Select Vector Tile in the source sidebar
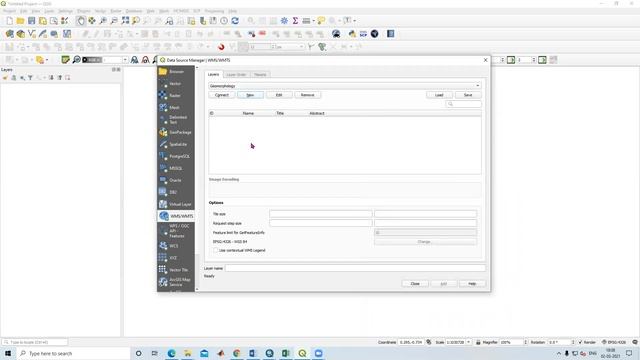Image resolution: width=640 pixels, height=360 pixels. 176,270
